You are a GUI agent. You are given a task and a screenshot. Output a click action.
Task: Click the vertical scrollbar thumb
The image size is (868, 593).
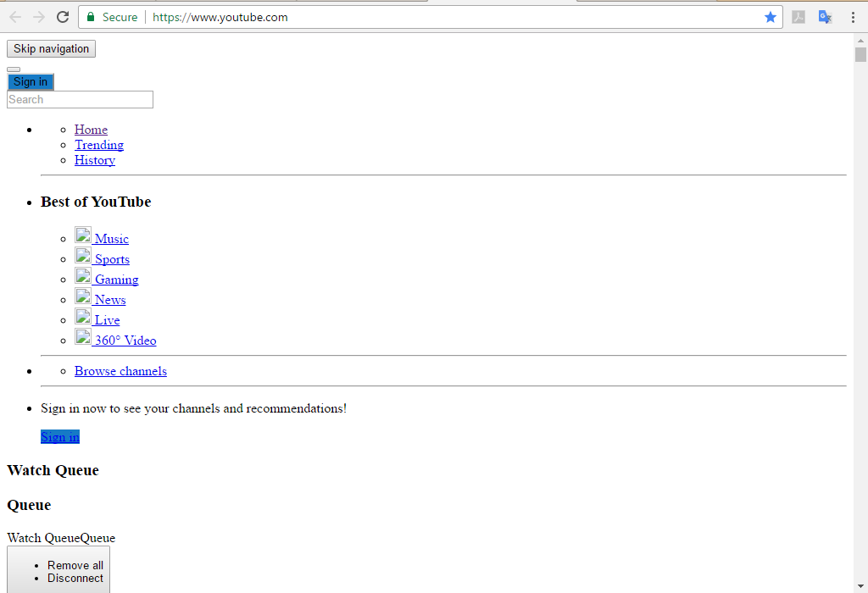point(860,55)
